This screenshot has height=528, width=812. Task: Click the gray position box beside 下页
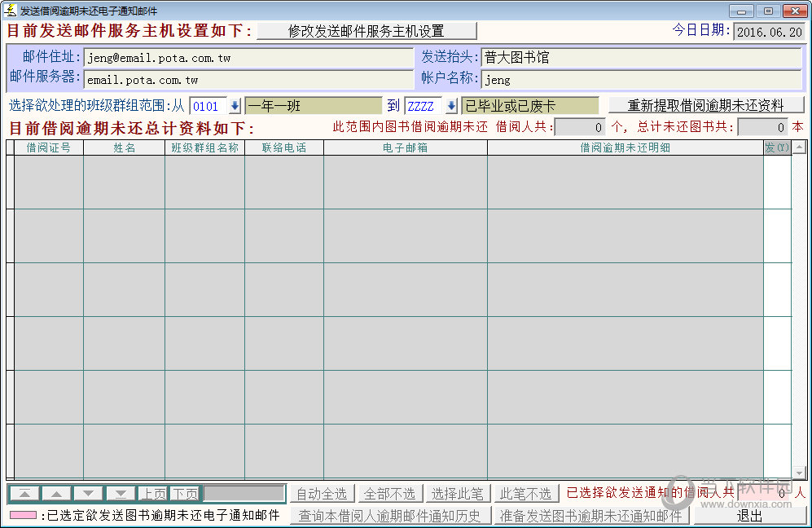tap(244, 494)
